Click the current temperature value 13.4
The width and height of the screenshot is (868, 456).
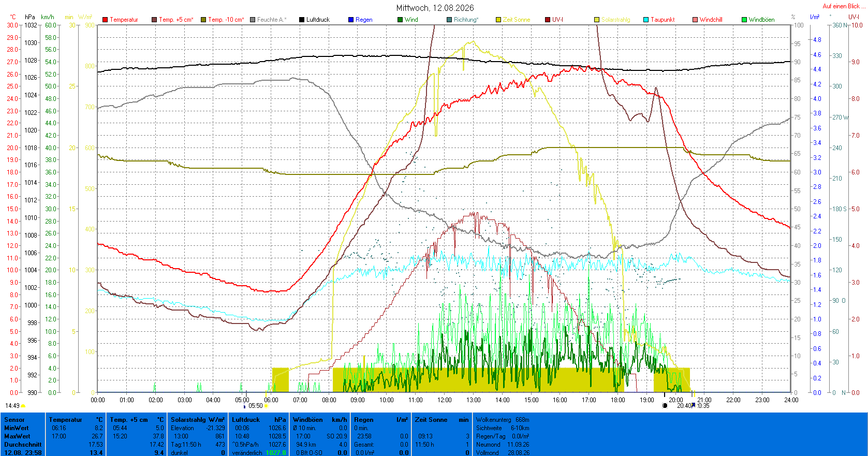click(96, 453)
